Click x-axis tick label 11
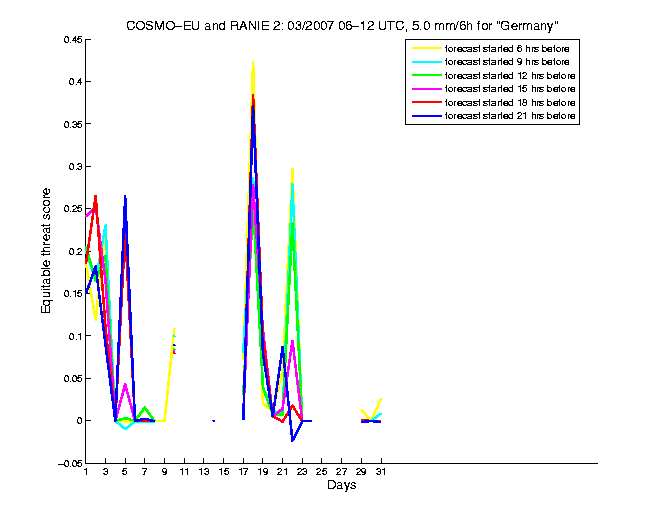This screenshot has height=520, width=660. tap(184, 472)
